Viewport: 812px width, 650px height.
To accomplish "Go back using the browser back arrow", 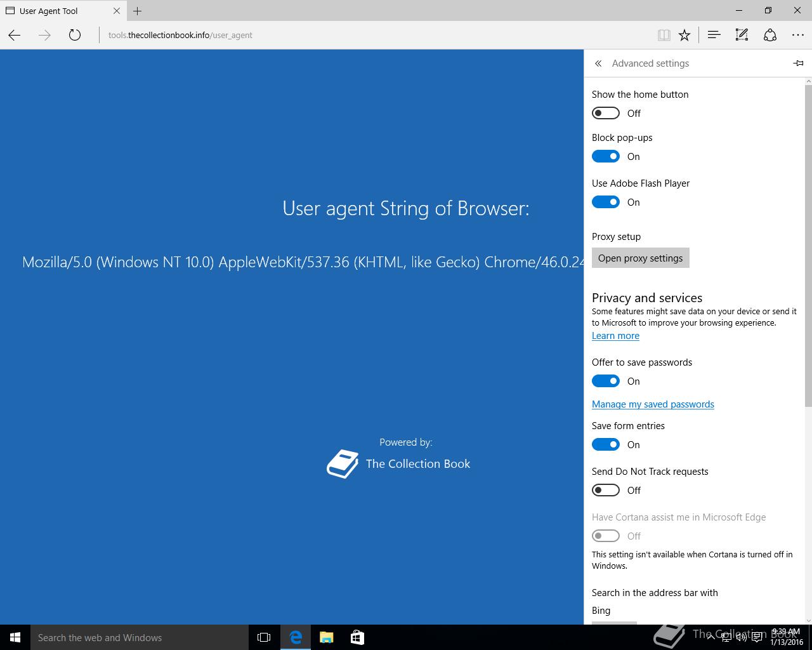I will pyautogui.click(x=15, y=36).
